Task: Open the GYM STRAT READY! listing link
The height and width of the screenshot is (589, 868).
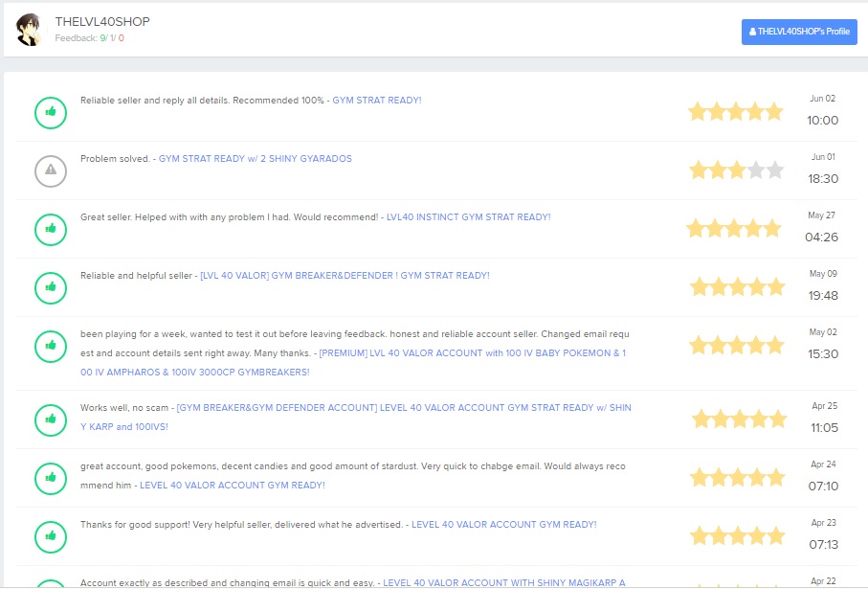Action: pos(377,101)
